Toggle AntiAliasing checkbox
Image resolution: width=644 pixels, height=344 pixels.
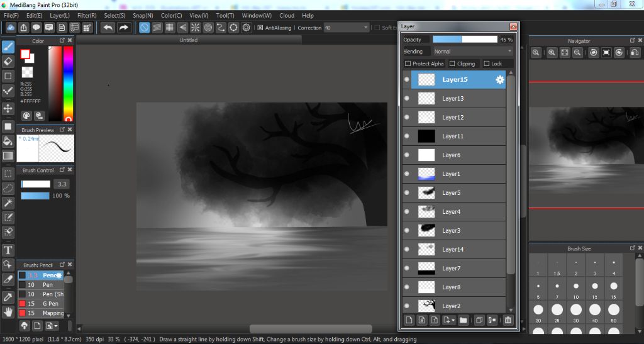(260, 28)
